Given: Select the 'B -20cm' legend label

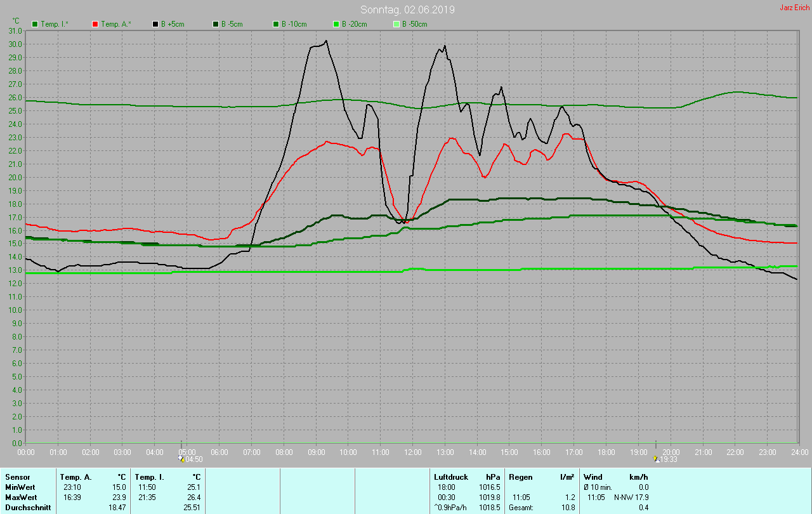Looking at the screenshot, I should point(355,24).
